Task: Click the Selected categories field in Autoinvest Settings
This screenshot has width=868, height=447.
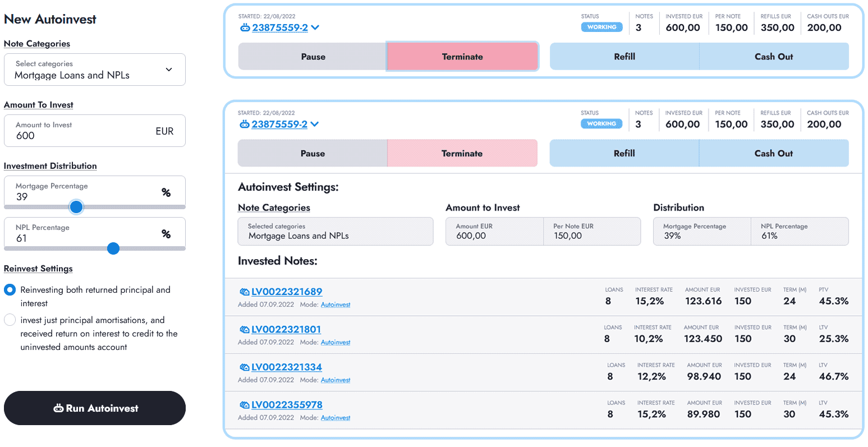Action: click(336, 231)
